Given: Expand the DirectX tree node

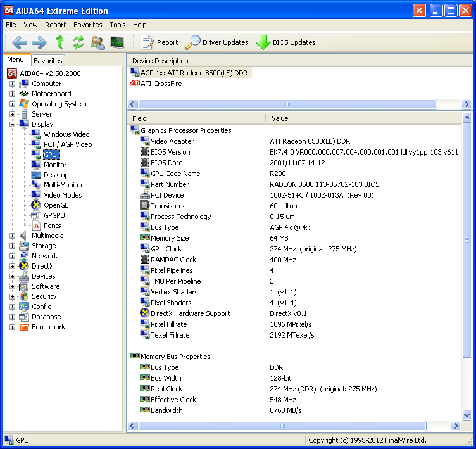Looking at the screenshot, I should 12,266.
